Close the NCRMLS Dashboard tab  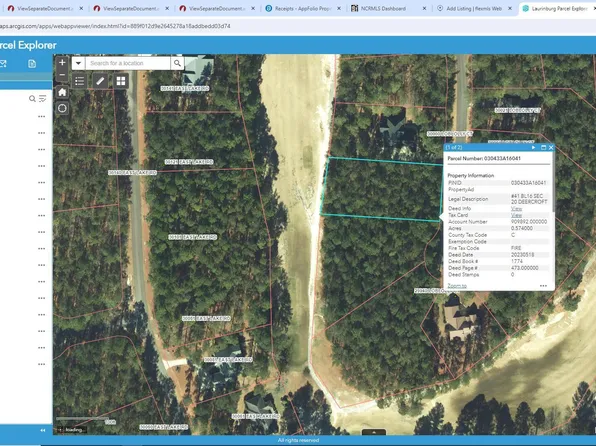pyautogui.click(x=424, y=8)
